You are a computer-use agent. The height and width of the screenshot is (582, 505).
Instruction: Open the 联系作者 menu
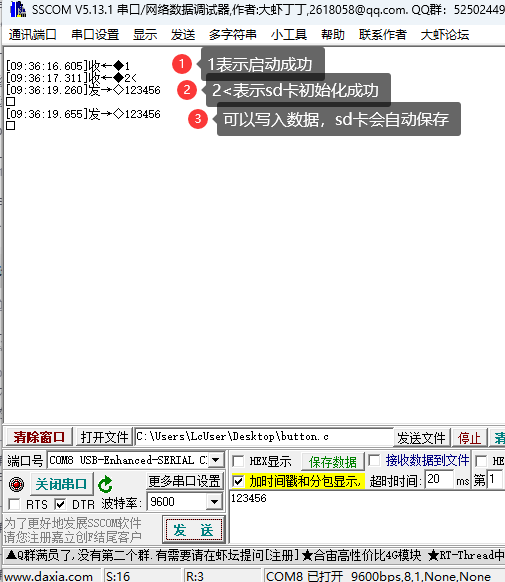point(383,35)
